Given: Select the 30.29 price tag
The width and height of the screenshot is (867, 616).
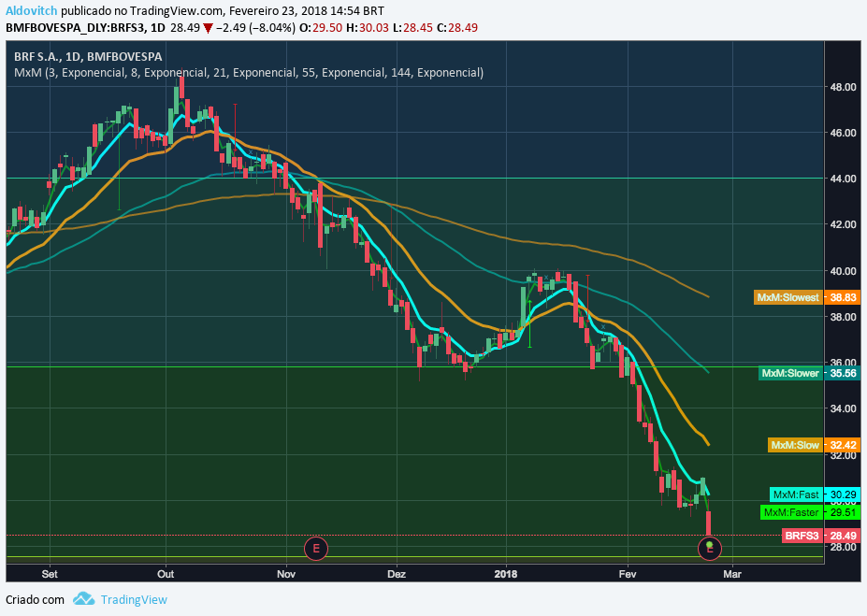Looking at the screenshot, I should tap(842, 494).
